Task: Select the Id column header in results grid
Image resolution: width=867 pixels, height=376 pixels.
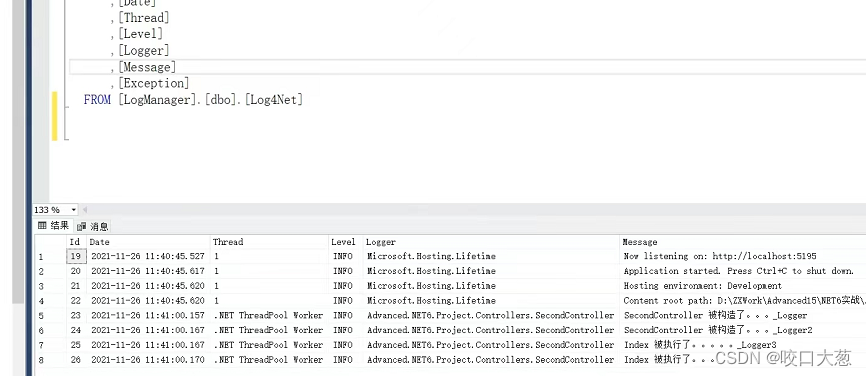Action: click(76, 242)
